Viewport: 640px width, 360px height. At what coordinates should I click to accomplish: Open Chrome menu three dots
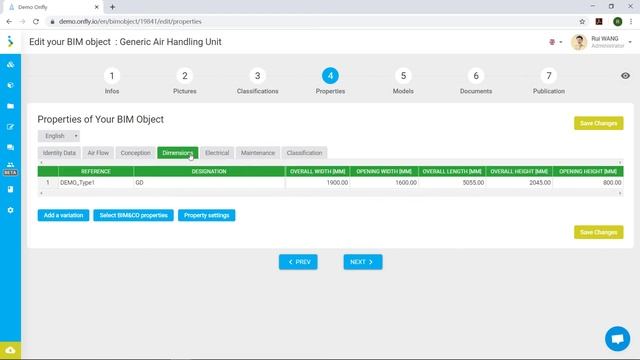(x=631, y=22)
